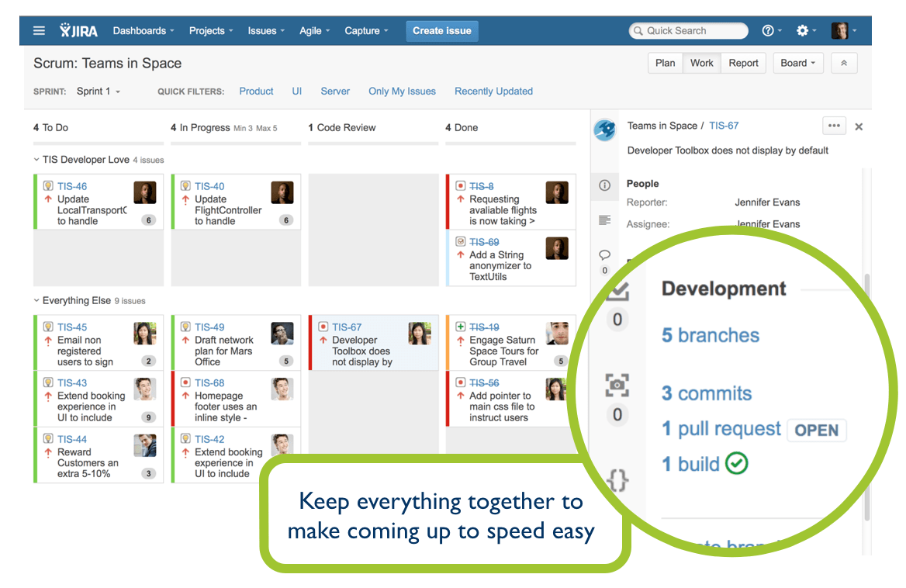Open the sidebar navigation hamburger menu
This screenshot has width=906, height=588.
coord(38,30)
